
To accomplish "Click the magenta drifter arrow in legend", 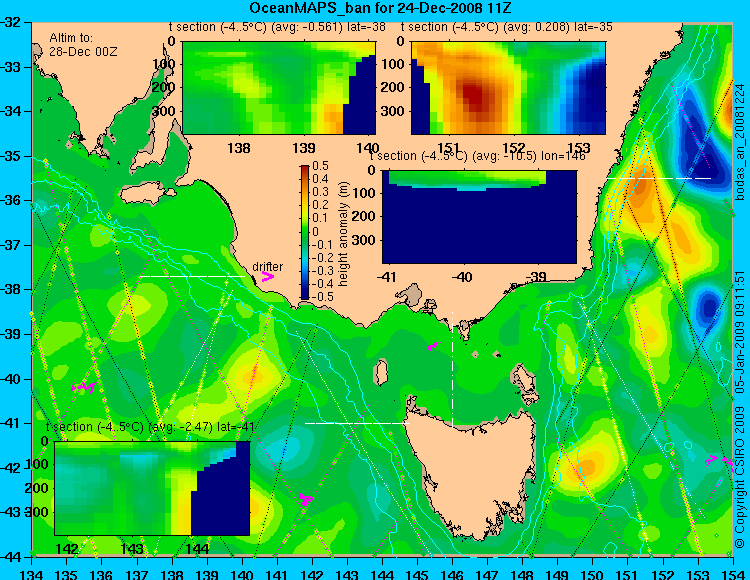I will click(268, 276).
